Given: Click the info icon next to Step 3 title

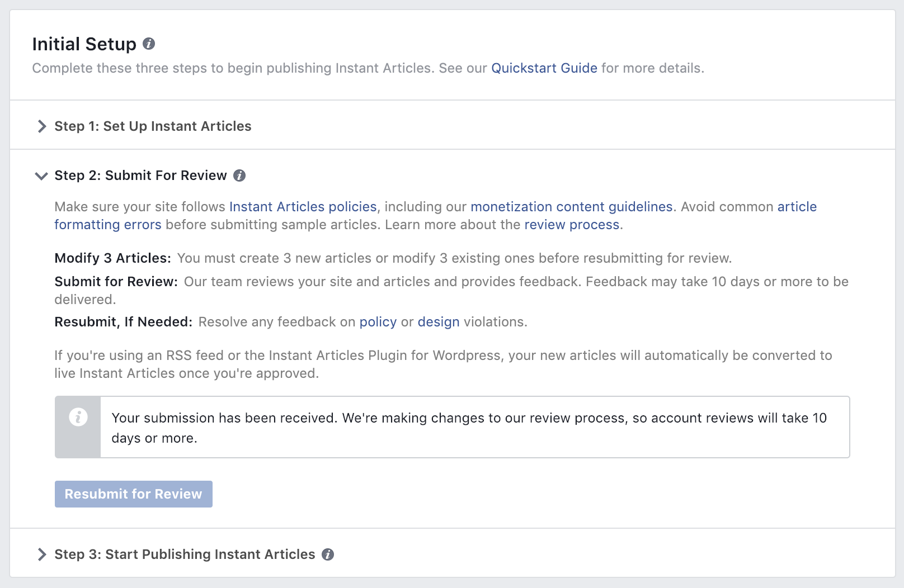Looking at the screenshot, I should (328, 554).
